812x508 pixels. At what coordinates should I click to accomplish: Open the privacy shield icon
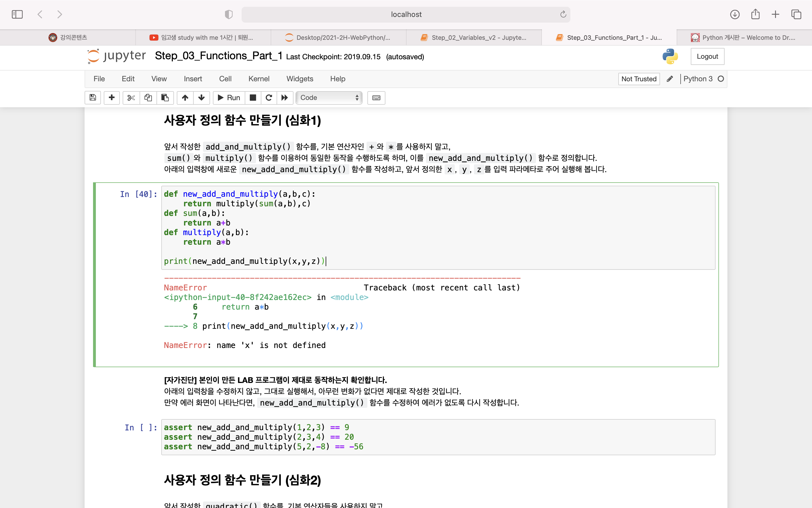pyautogui.click(x=228, y=14)
